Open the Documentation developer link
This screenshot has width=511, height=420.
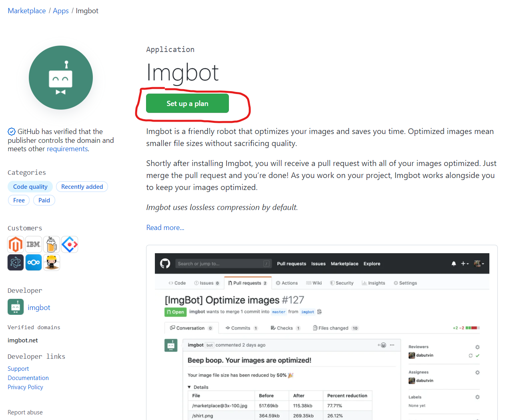(28, 378)
